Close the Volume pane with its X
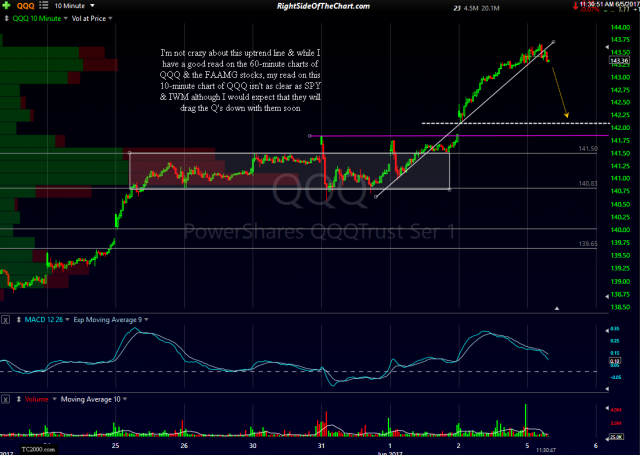640x455 pixels. (6, 400)
